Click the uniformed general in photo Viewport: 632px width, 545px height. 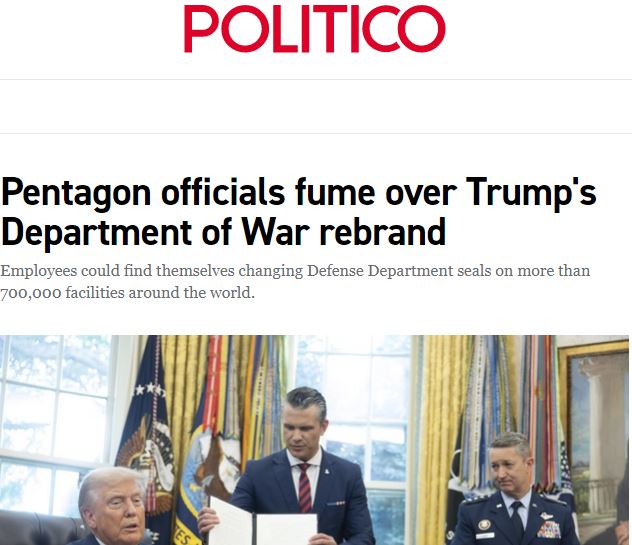(516, 490)
